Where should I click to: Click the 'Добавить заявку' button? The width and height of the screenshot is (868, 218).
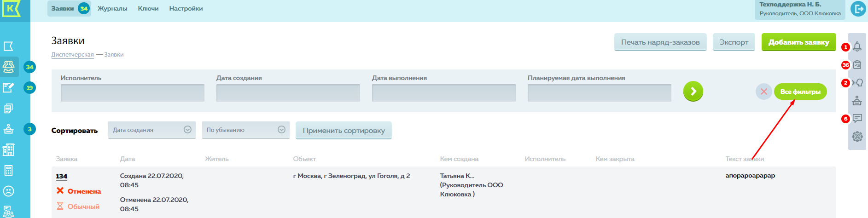[x=798, y=42]
